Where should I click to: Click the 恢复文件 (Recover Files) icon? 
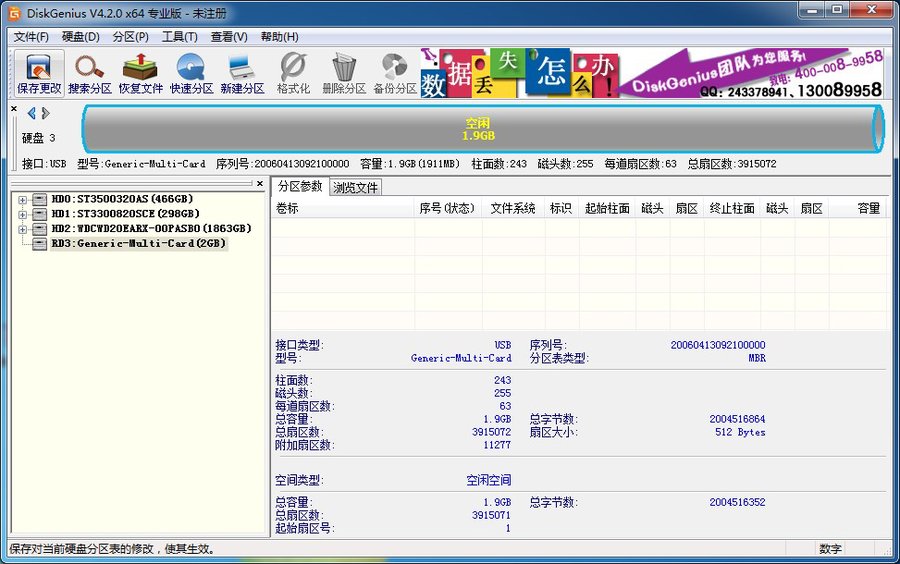(141, 73)
